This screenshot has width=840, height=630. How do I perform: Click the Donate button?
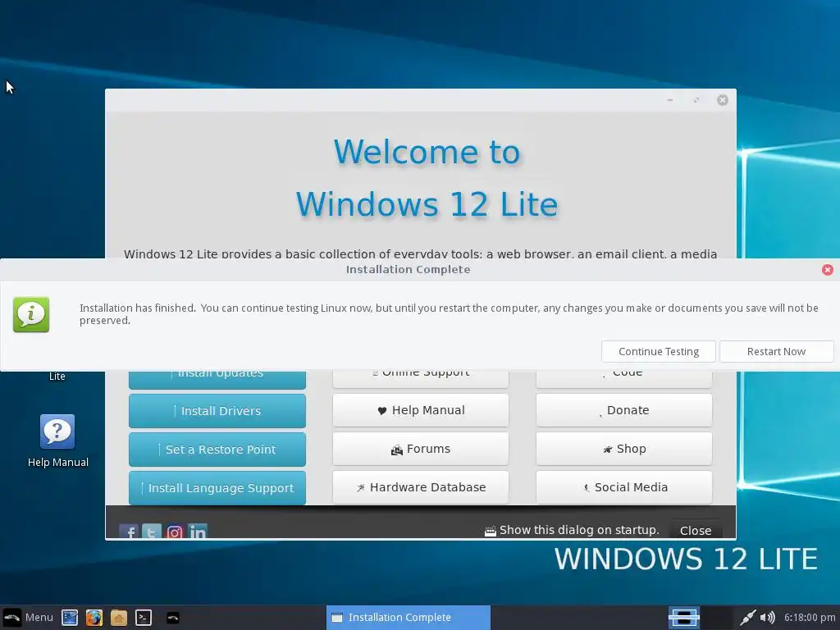(x=624, y=410)
